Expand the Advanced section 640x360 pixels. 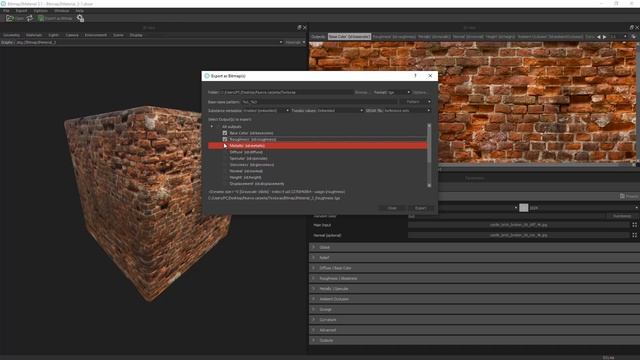[x=474, y=330]
